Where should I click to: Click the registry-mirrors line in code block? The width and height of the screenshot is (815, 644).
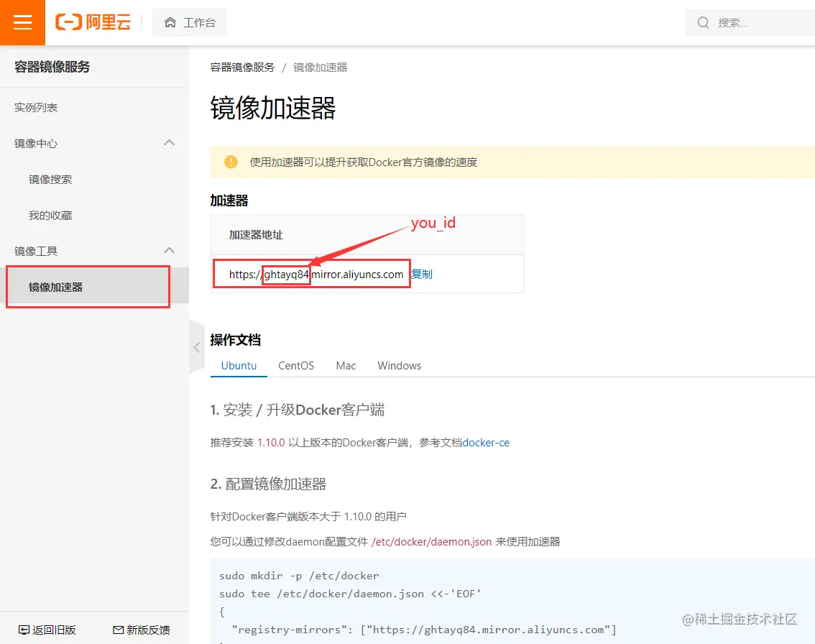click(423, 630)
